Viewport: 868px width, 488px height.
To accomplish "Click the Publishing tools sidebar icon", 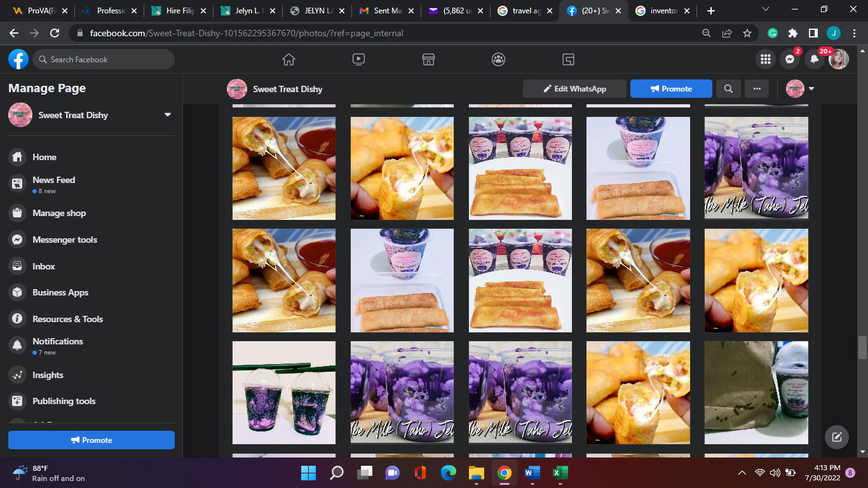I will click(18, 401).
